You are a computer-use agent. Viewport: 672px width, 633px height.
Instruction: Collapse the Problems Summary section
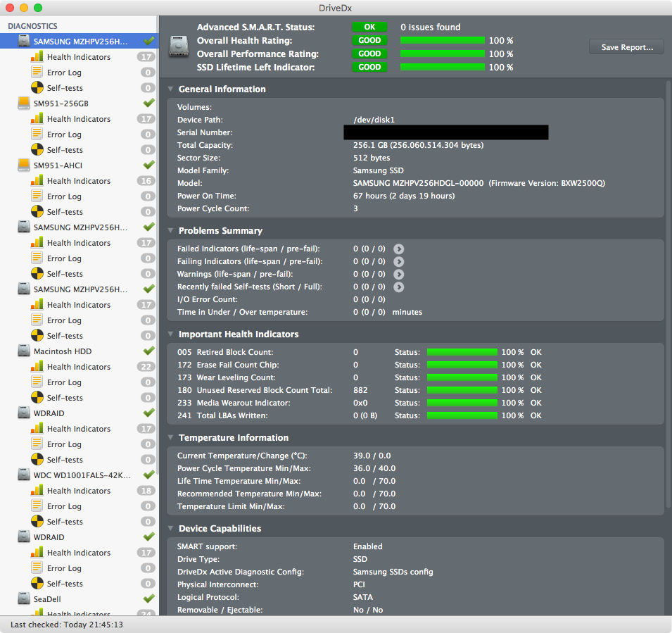tap(170, 231)
